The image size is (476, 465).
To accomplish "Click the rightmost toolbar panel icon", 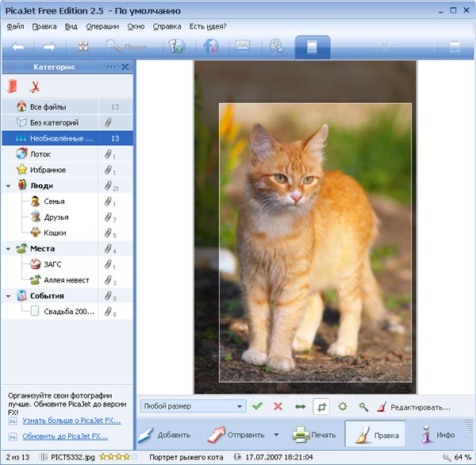I will click(455, 47).
